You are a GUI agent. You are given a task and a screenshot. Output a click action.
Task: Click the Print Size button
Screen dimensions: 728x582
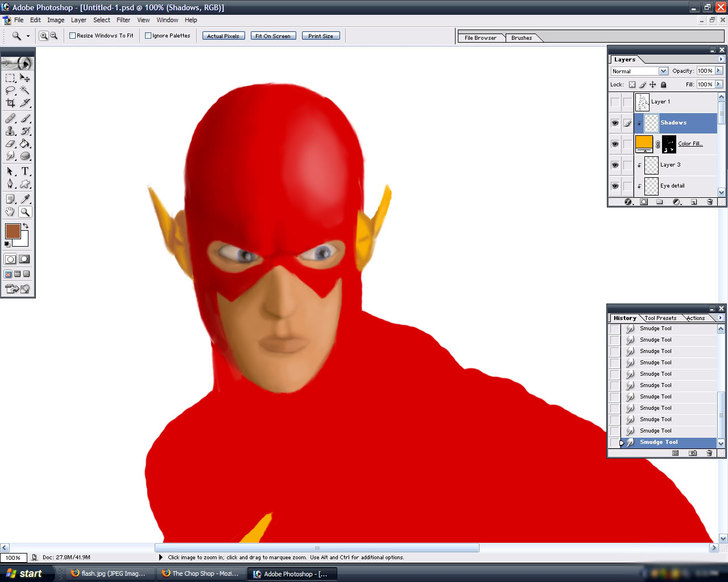(321, 36)
